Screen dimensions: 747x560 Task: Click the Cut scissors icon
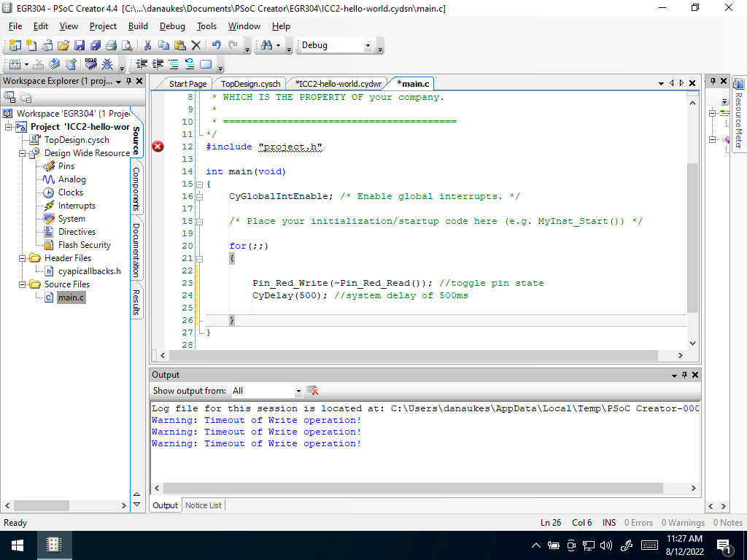[147, 45]
